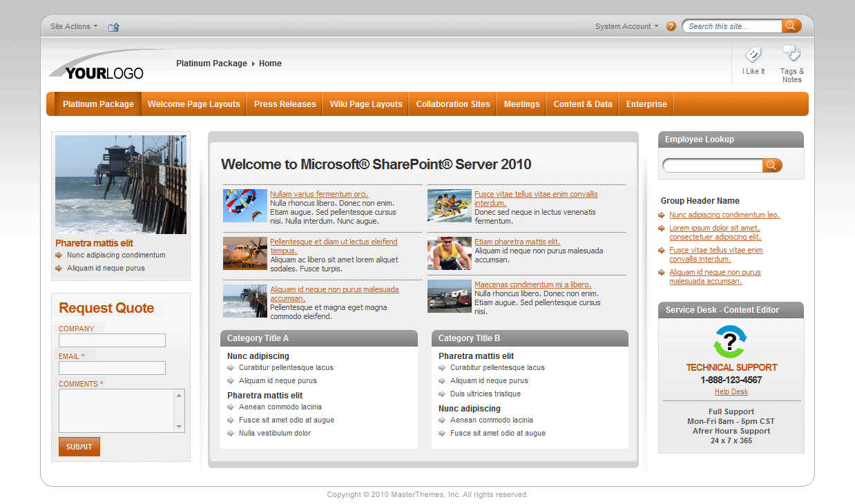Click the Home breadcrumb link
The height and width of the screenshot is (504, 855).
coord(270,63)
